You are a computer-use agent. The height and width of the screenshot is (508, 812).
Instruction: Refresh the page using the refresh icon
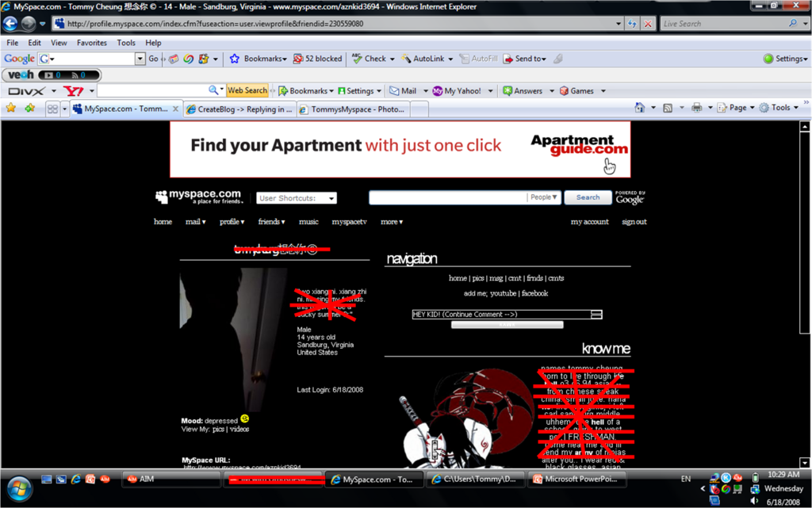tap(632, 24)
